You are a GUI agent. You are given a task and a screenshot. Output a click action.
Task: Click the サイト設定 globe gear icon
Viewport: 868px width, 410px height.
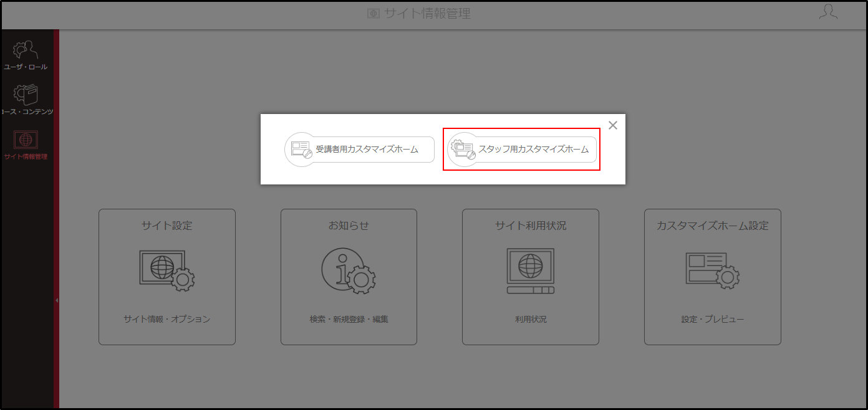click(x=167, y=270)
